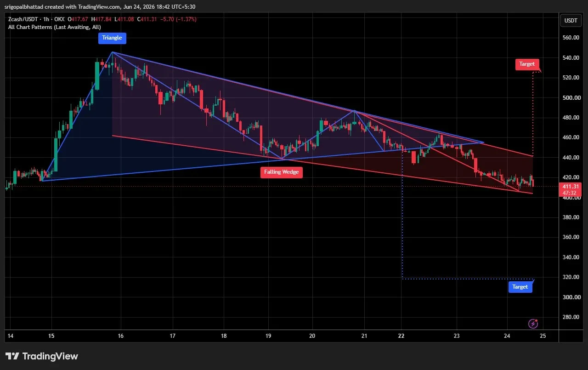Click the close value C411.31
This screenshot has height=370, width=588.
[x=147, y=19]
